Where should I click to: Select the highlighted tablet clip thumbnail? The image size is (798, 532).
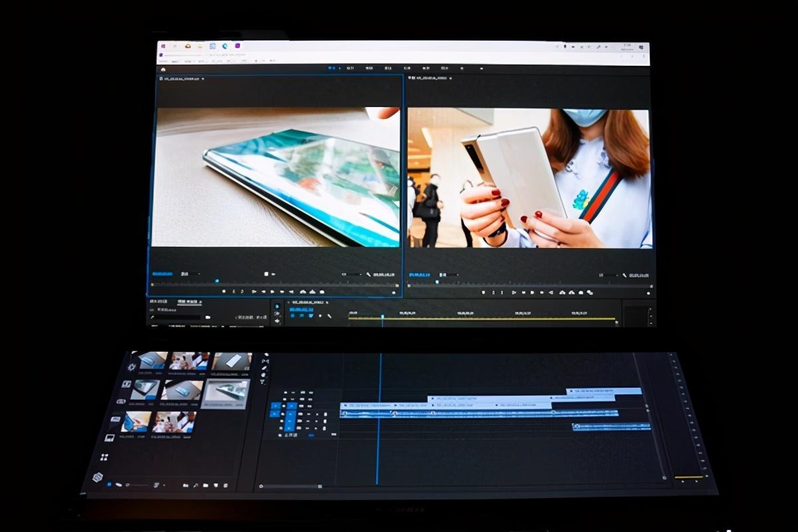225,393
